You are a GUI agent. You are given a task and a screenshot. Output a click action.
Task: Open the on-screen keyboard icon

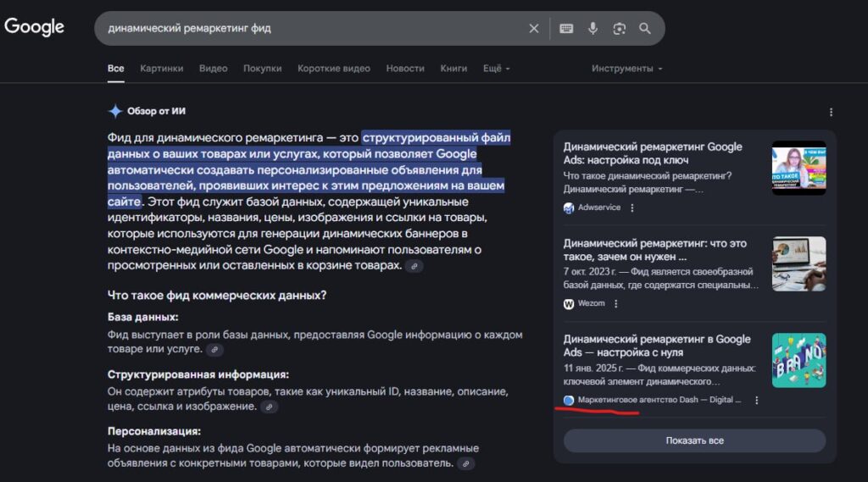566,28
